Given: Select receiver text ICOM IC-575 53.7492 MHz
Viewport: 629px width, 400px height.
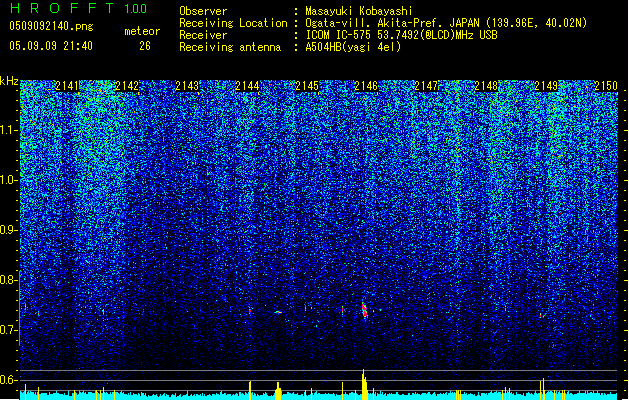Looking at the screenshot, I should [401, 35].
